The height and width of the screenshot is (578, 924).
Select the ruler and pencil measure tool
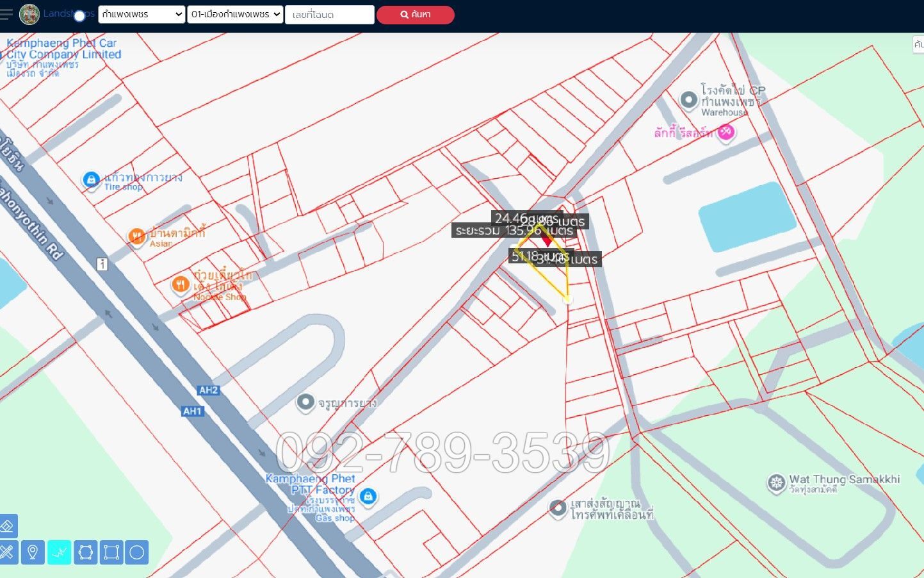coord(8,552)
